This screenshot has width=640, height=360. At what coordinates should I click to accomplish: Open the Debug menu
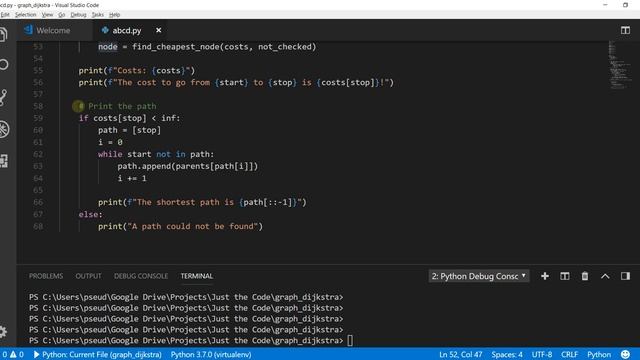coord(78,15)
